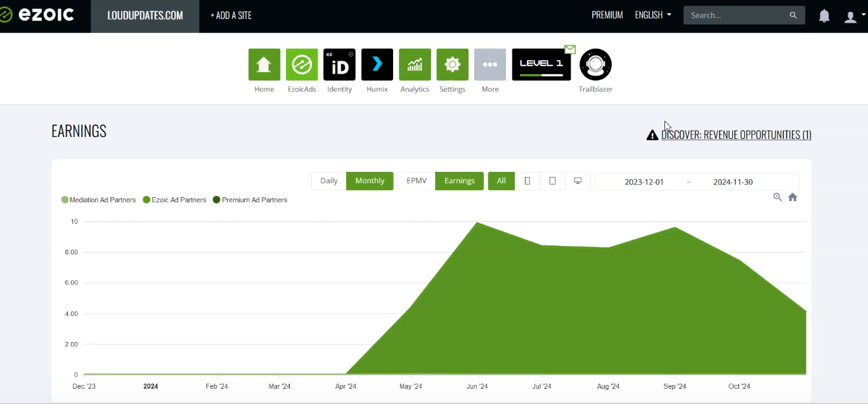The width and height of the screenshot is (868, 404).
Task: Toggle Premium Ad Partners legend
Action: (250, 200)
